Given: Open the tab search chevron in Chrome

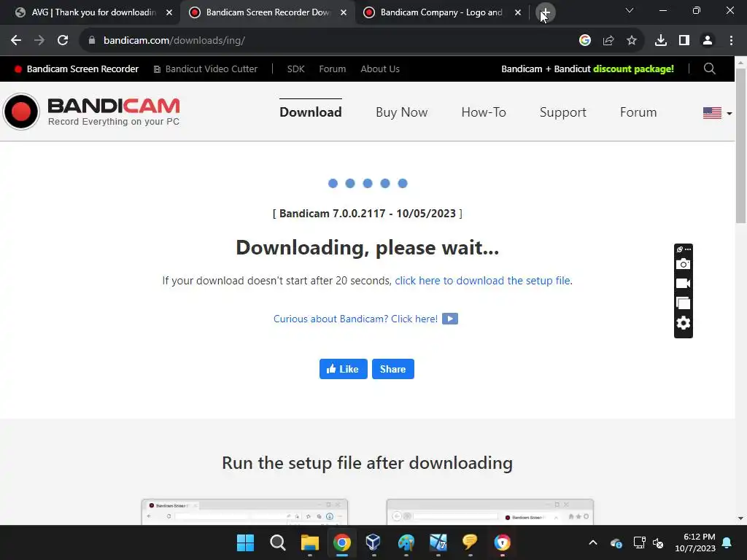Looking at the screenshot, I should point(630,10).
